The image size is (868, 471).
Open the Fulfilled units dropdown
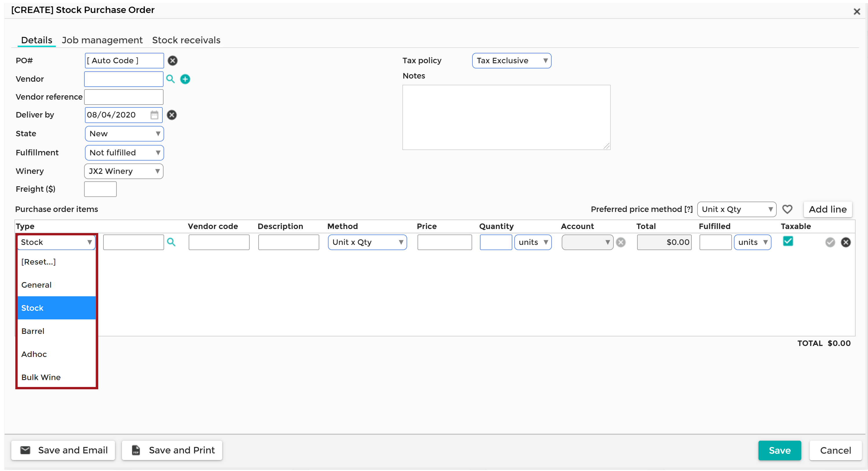pos(752,242)
